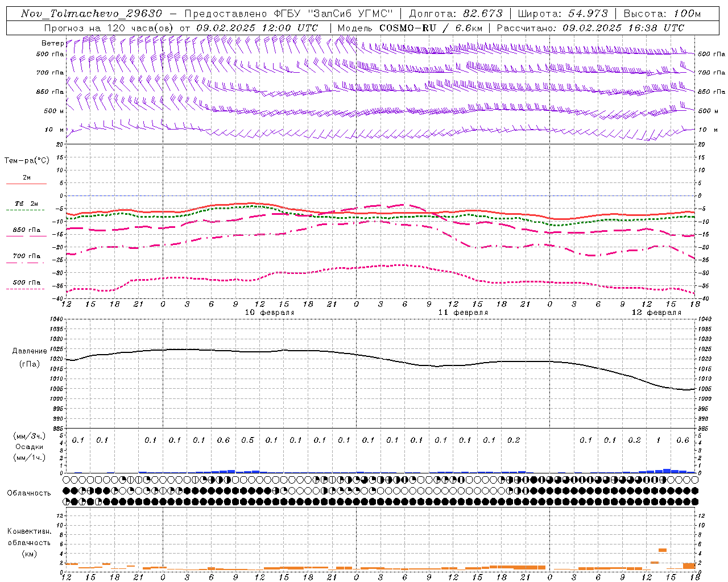The height and width of the screenshot is (582, 728).
Task: Select the Td 2м dew point legend entry
Action: 26,203
